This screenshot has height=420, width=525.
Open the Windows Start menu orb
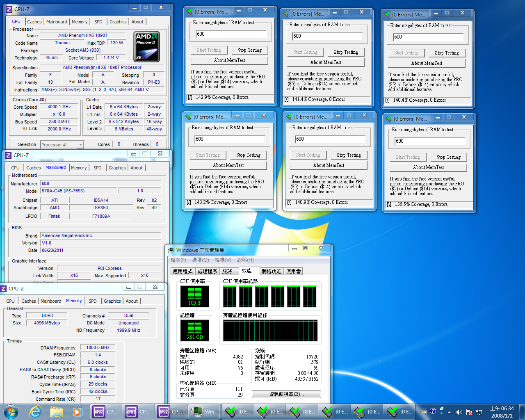click(11, 411)
